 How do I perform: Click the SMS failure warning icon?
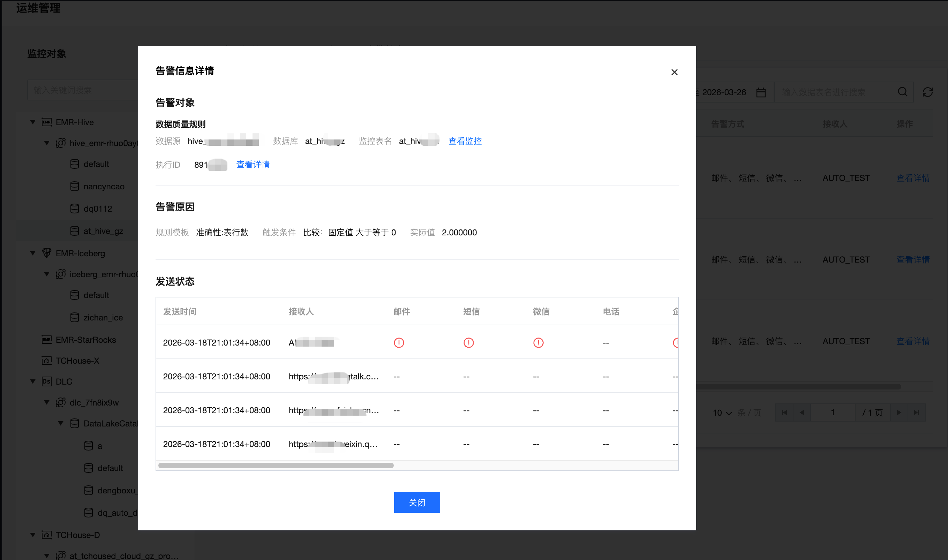pyautogui.click(x=468, y=343)
